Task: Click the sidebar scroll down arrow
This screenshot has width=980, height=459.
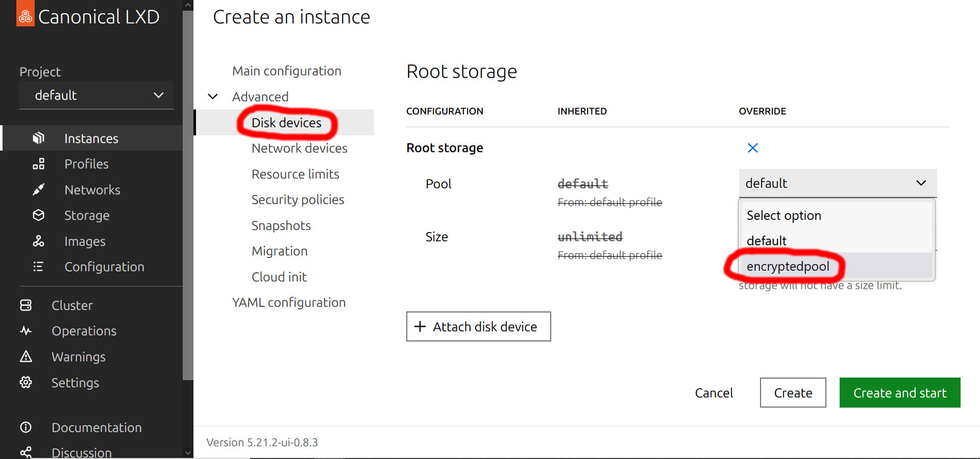Action: tap(188, 452)
